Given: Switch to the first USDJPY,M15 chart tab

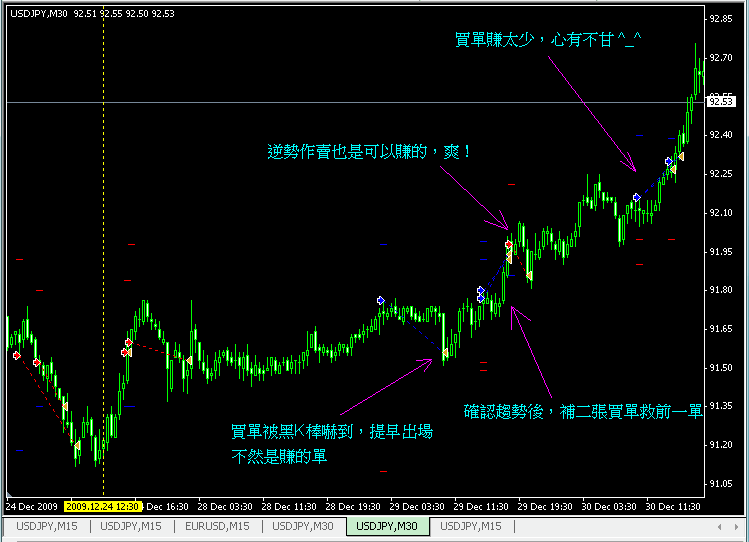Looking at the screenshot, I should pyautogui.click(x=47, y=526).
